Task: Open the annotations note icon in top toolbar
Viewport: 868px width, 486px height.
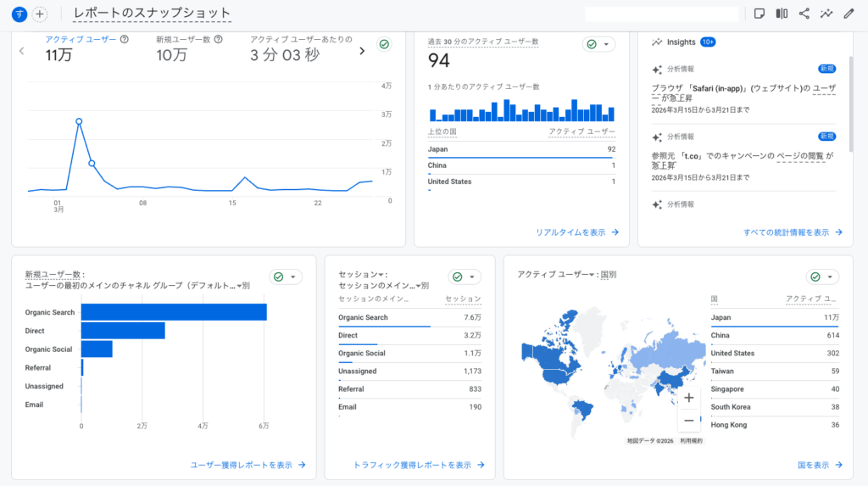Action: click(759, 14)
